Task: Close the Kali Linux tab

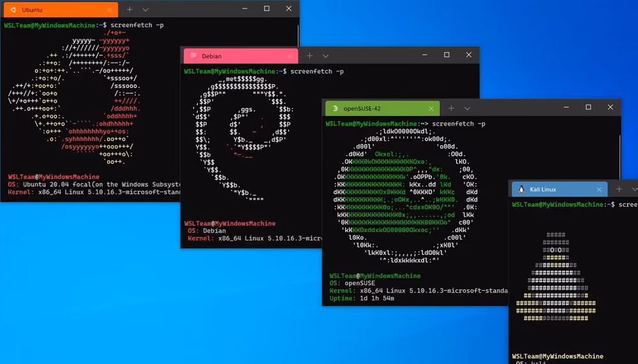Action: (599, 189)
